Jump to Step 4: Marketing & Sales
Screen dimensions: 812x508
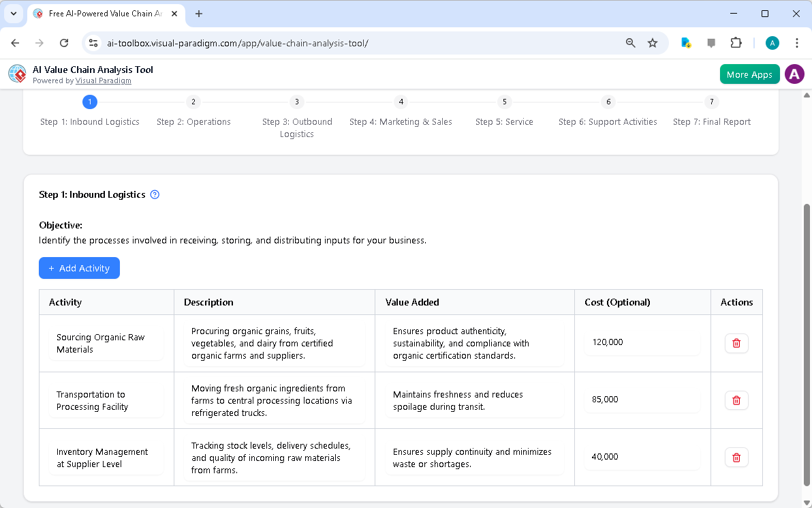tap(401, 102)
